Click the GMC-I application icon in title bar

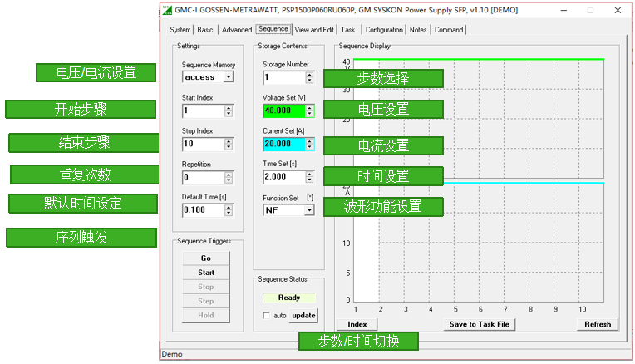[x=166, y=10]
